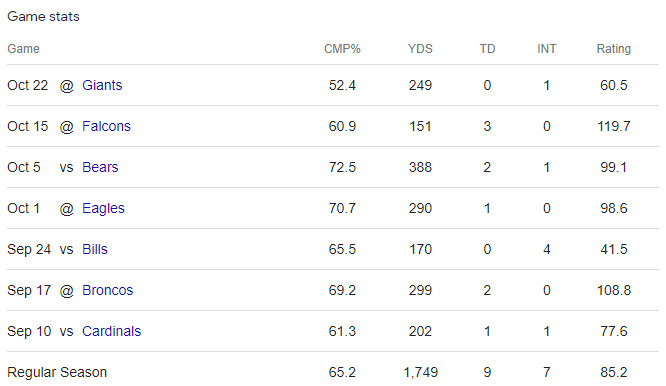Viewport: 666px width, 386px height.
Task: Open the Falcons team link
Action: point(106,126)
